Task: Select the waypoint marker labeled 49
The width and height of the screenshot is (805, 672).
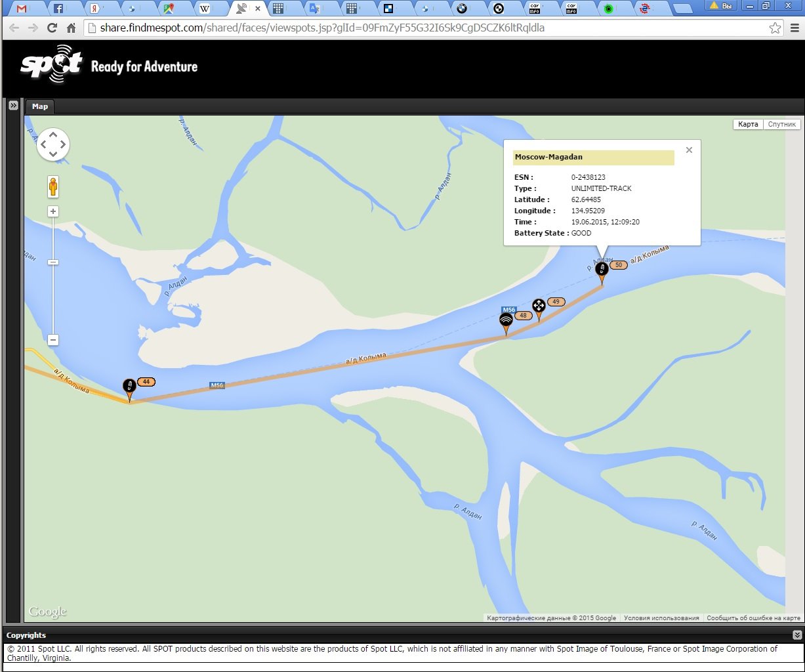Action: click(x=539, y=306)
